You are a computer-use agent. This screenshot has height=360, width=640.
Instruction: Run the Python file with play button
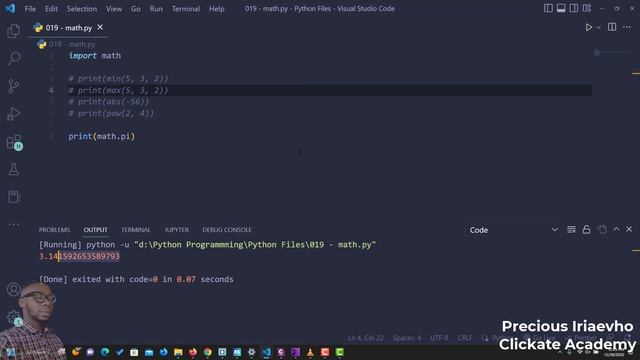click(x=589, y=27)
